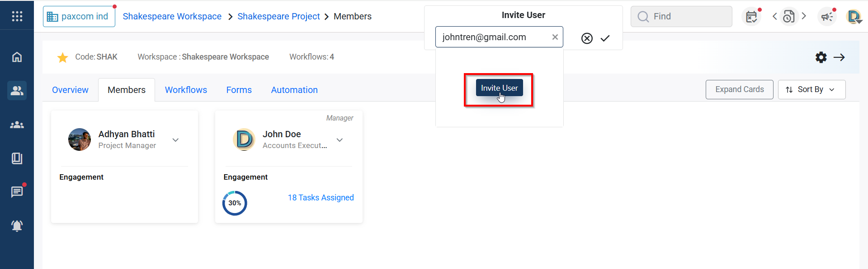Open project settings gear icon
This screenshot has height=269, width=868.
click(x=821, y=57)
